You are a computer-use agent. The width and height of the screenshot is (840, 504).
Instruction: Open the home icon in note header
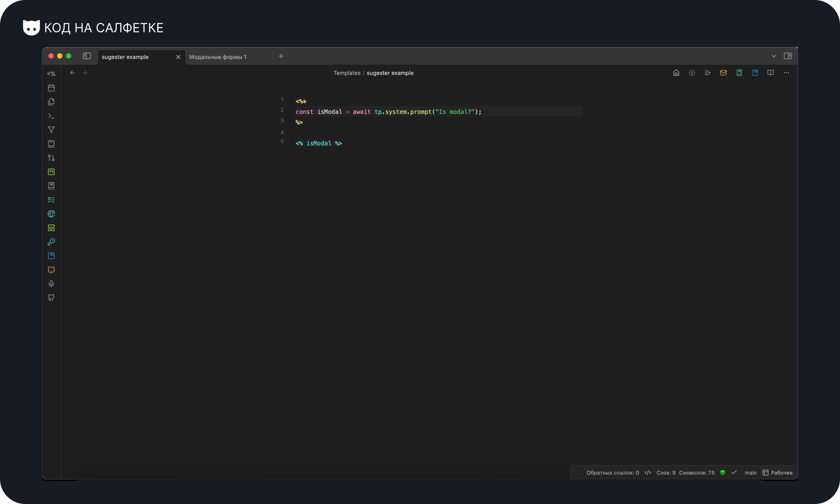tap(676, 73)
